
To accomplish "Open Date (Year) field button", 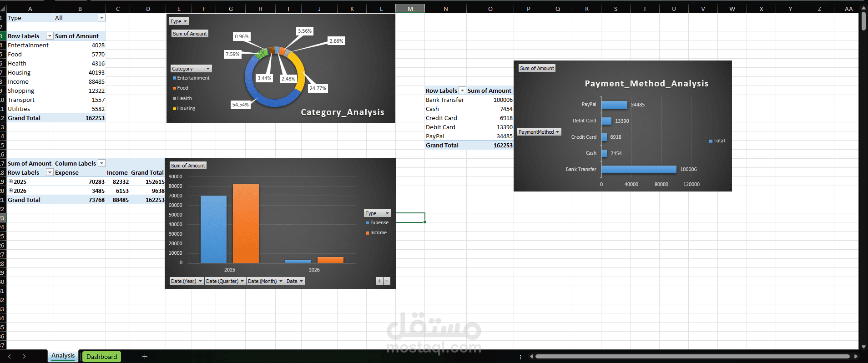I will [x=187, y=281].
